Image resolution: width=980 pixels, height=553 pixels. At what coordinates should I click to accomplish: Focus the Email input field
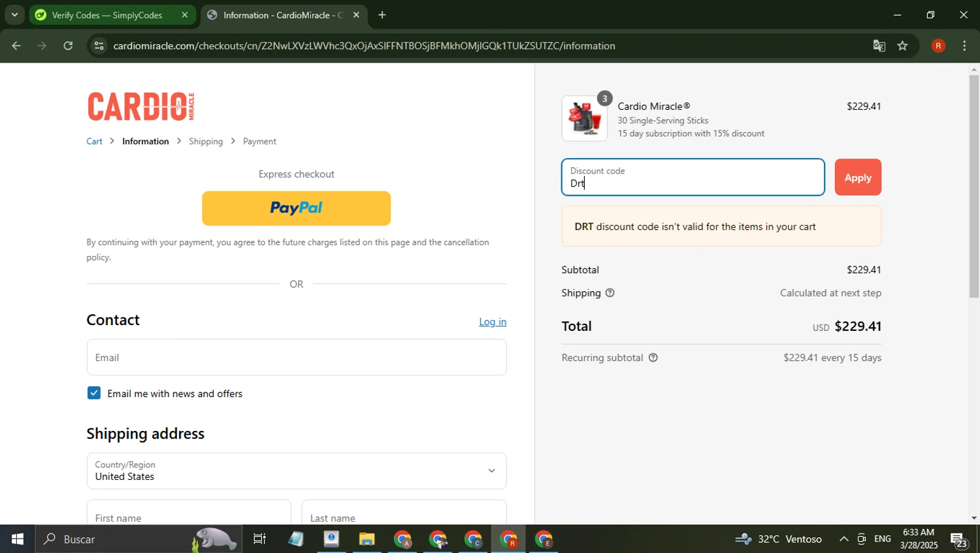[x=297, y=357]
